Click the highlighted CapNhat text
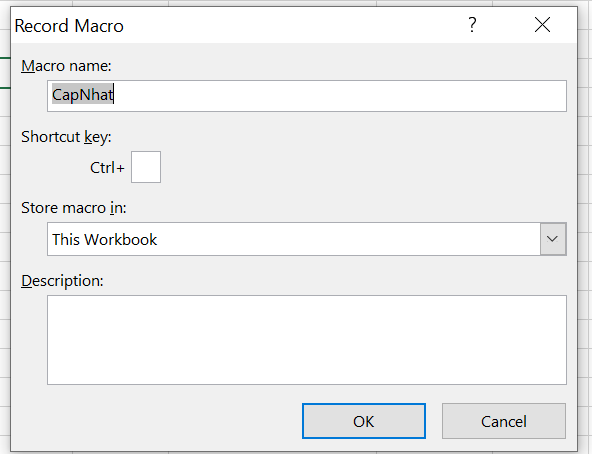The image size is (592, 454). (x=83, y=94)
